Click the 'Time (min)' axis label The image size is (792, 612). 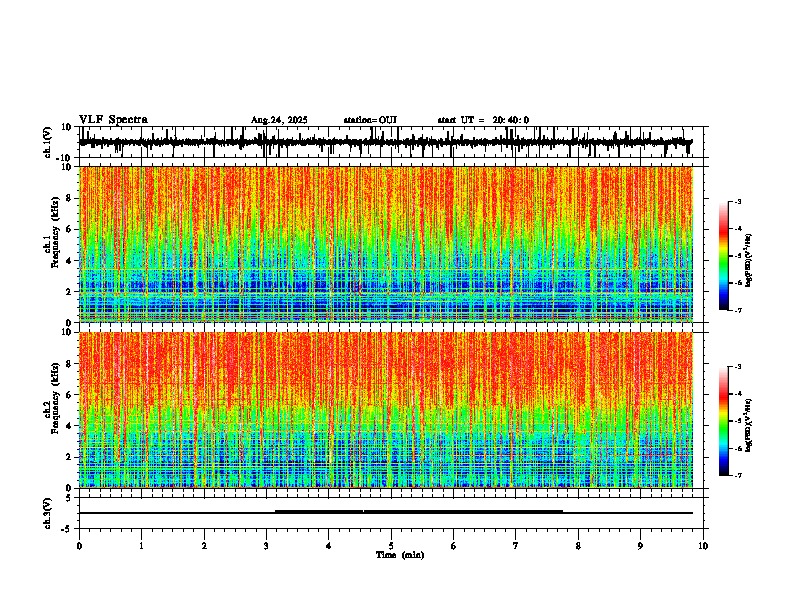pyautogui.click(x=400, y=555)
